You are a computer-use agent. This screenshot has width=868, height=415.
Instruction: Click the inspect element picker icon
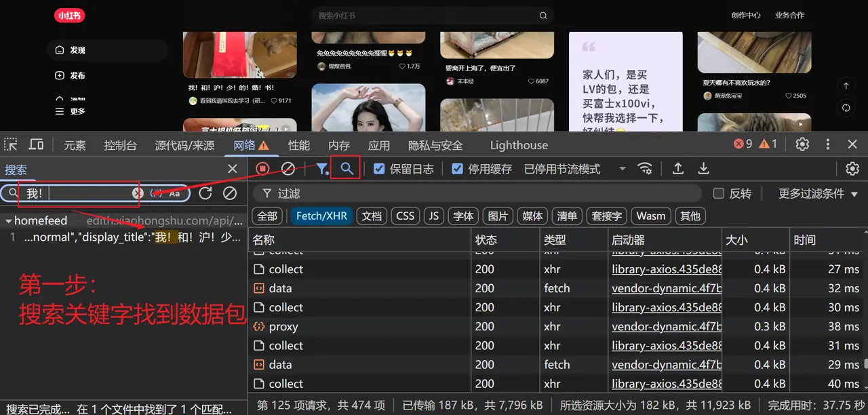click(x=11, y=144)
